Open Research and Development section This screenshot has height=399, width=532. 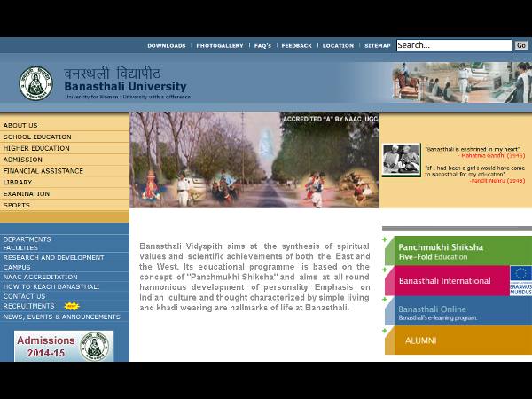coord(53,257)
